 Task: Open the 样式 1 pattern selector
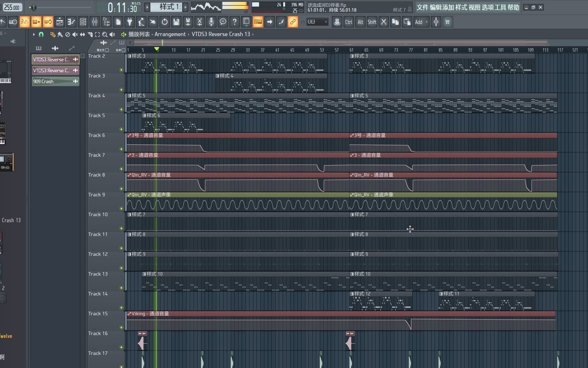[x=166, y=7]
